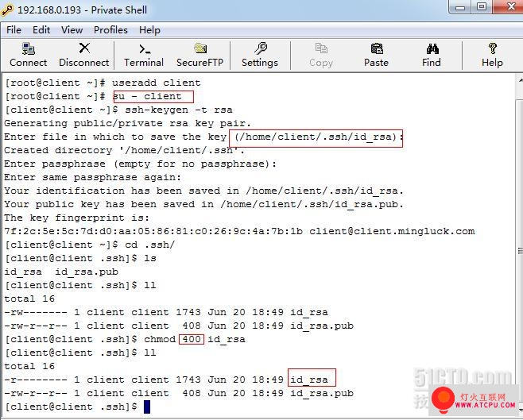Screen dimensions: 523x420
Task: Click the Connect toolbar icon
Action: (29, 55)
